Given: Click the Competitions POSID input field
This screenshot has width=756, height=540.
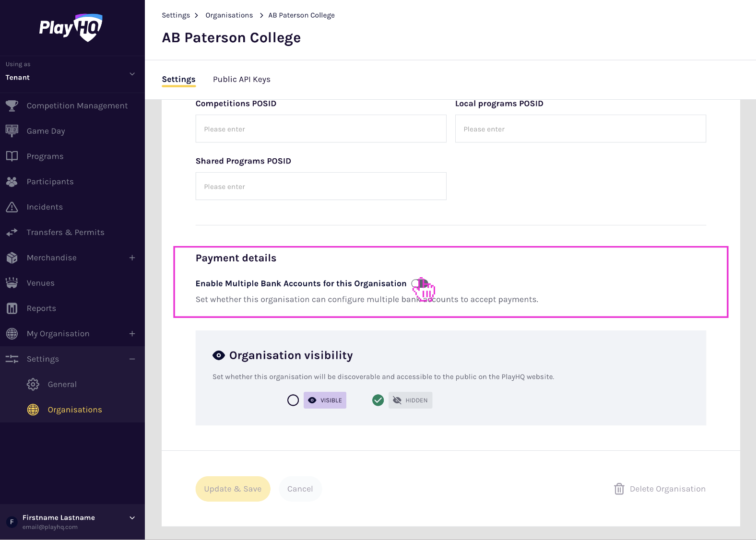Looking at the screenshot, I should pos(320,129).
